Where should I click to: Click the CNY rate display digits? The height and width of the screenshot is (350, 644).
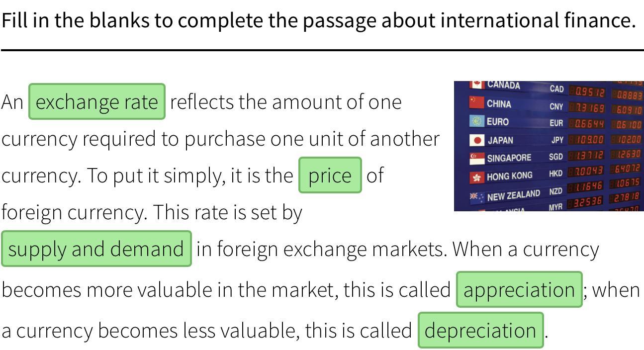[587, 108]
